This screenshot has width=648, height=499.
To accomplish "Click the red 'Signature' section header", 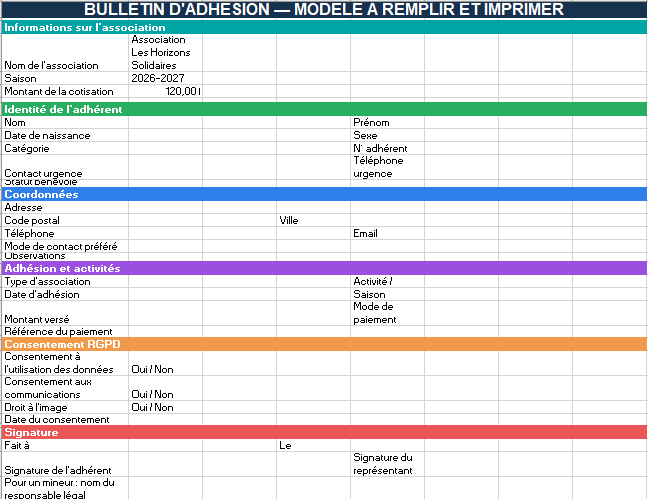I will 324,432.
